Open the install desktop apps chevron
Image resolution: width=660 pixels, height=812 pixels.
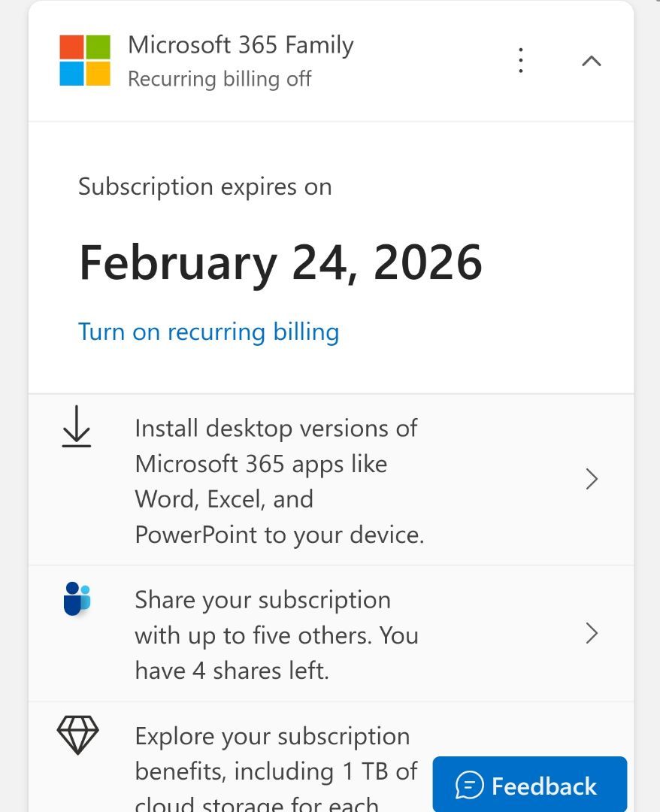592,479
